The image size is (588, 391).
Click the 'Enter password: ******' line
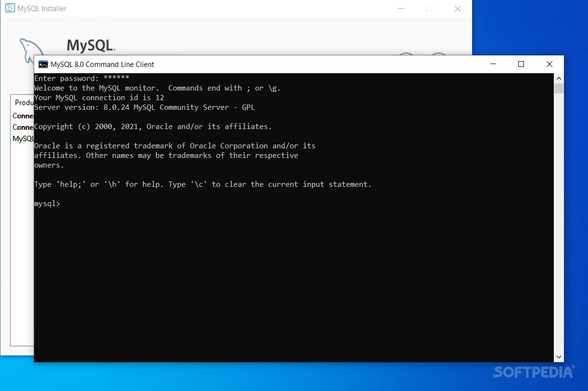(x=81, y=78)
